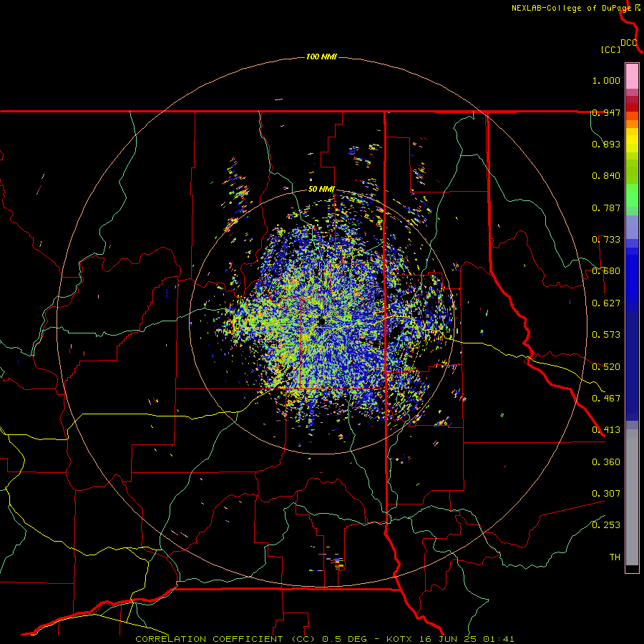Click the 0.947 color scale value
The height and width of the screenshot is (644, 644).
click(606, 112)
